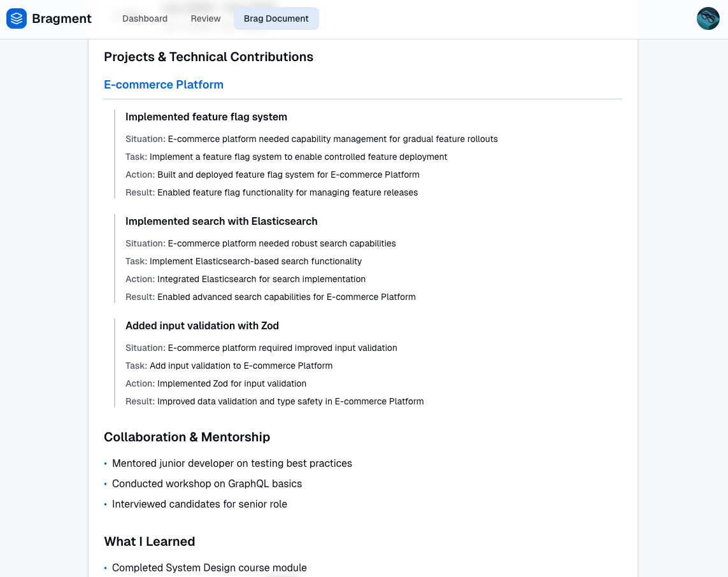Select the Conducted workshop on GraphQL basics entry

[x=206, y=484]
